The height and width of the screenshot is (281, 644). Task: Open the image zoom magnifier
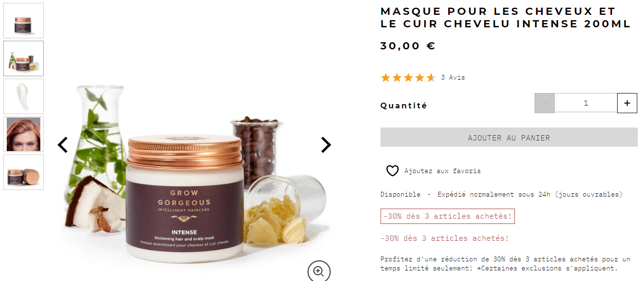[x=319, y=271]
